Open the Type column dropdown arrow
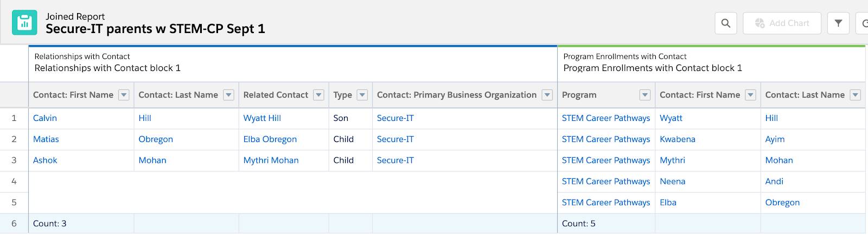The height and width of the screenshot is (237, 868). click(x=362, y=95)
